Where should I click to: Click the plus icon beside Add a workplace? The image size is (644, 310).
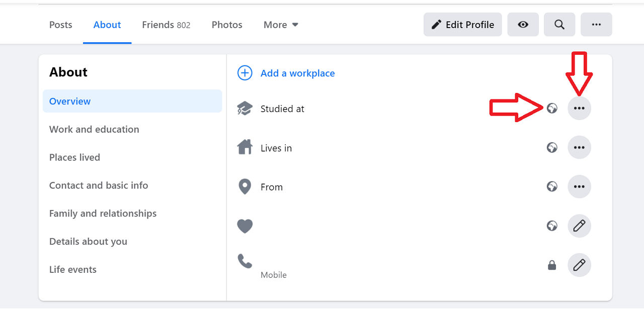(x=245, y=73)
